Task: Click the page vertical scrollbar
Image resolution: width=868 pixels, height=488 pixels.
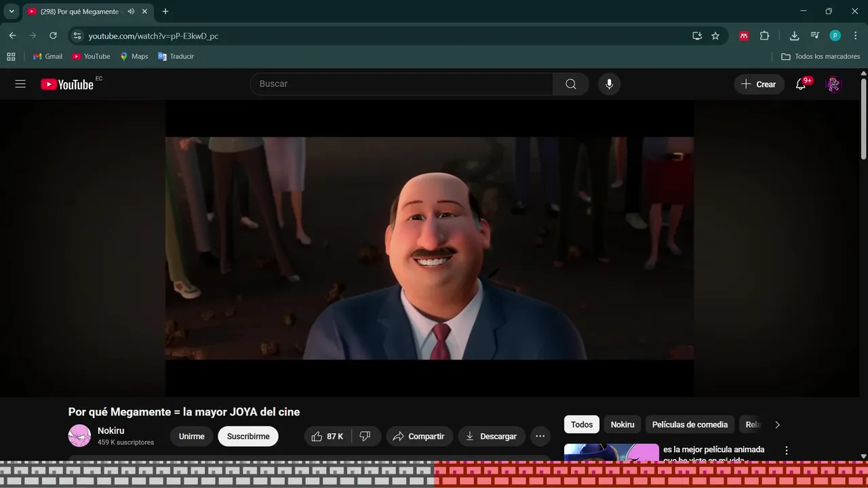Action: click(x=863, y=120)
